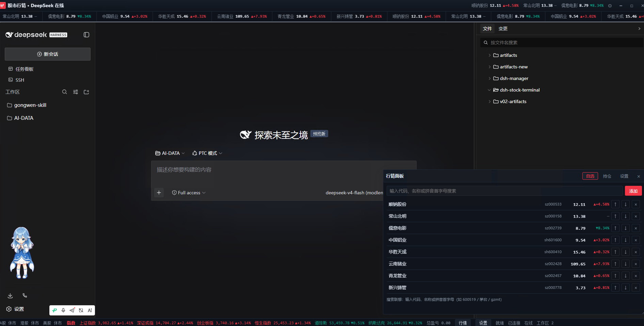Image resolution: width=644 pixels, height=326 pixels.
Task: Open 设置 settings in the left sidebar
Action: [x=15, y=309]
